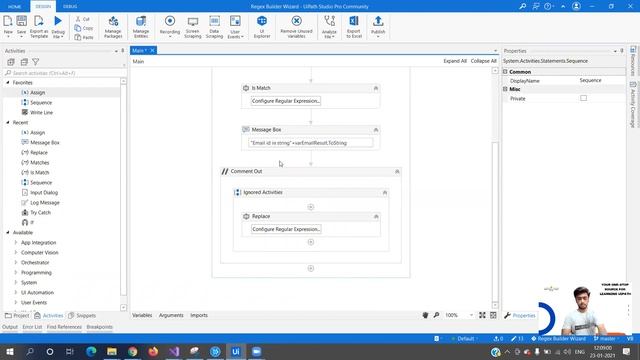This screenshot has height=360, width=640.
Task: Switch to the DEBUG ribbon tab
Action: [x=70, y=7]
